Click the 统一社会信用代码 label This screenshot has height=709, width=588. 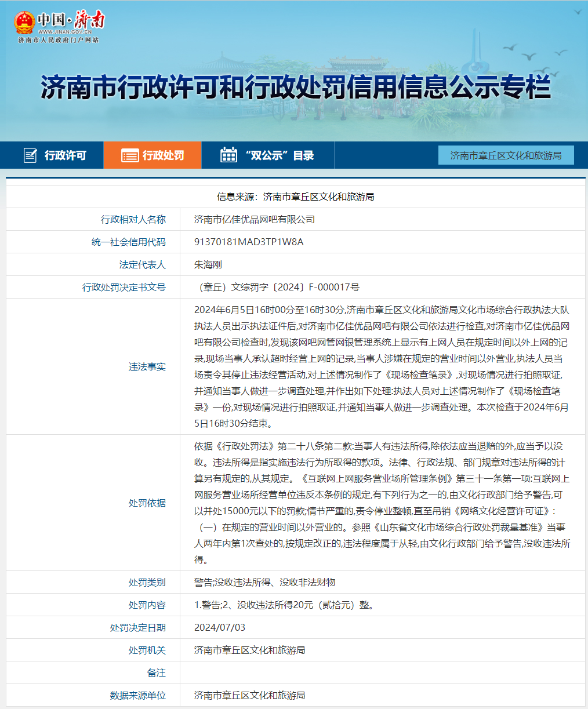[x=129, y=242]
